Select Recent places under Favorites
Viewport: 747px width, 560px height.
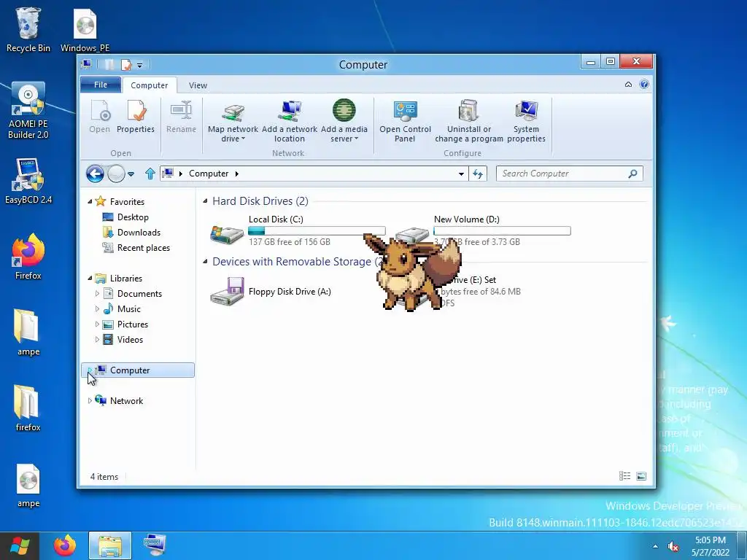[136, 248]
